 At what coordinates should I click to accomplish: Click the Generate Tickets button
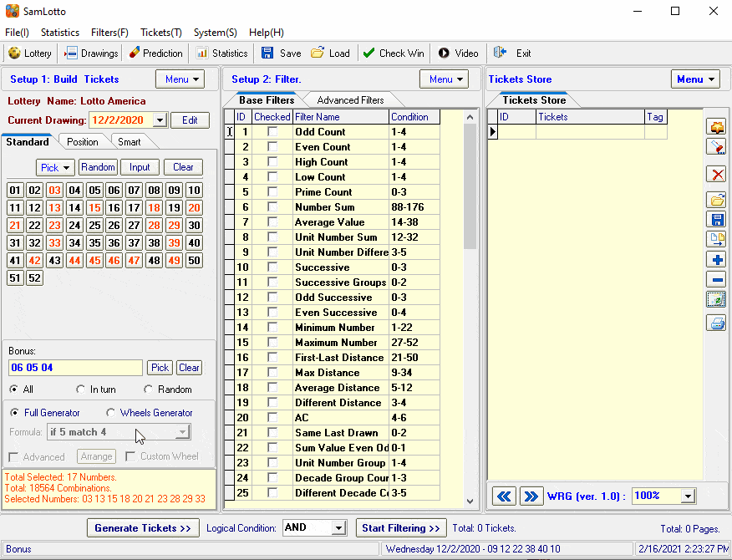click(143, 528)
